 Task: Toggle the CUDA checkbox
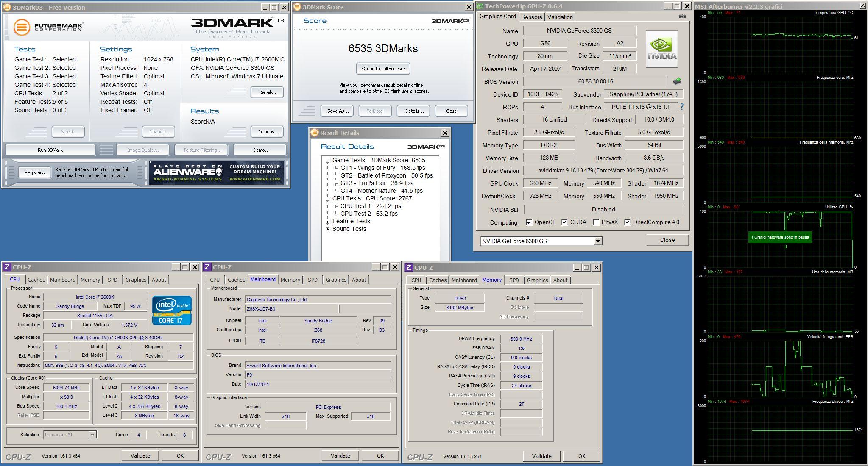click(x=564, y=222)
